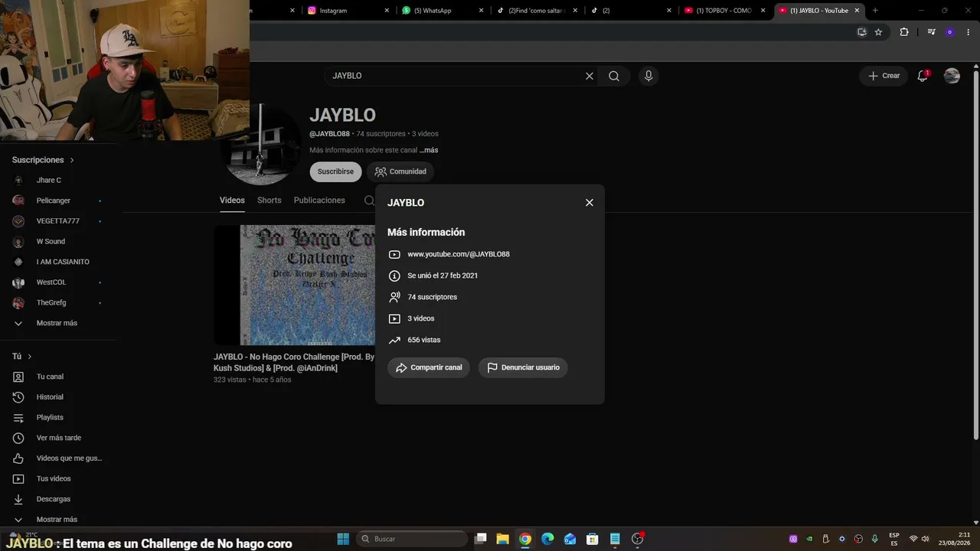Open the Publicaciones tab
The height and width of the screenshot is (551, 980).
319,201
